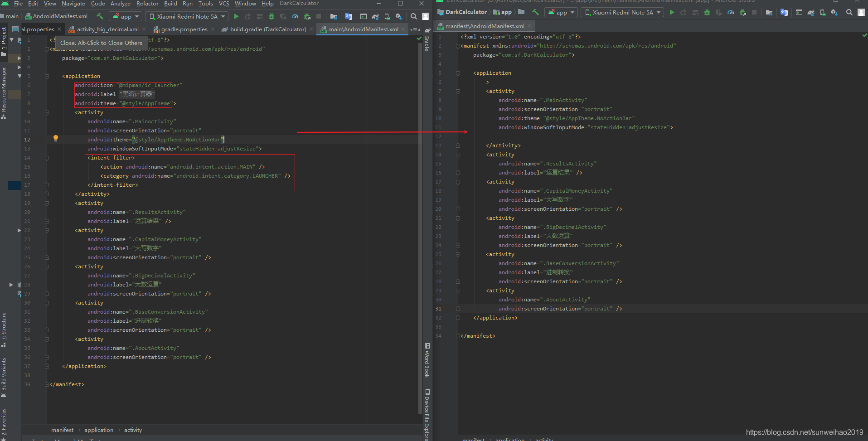The width and height of the screenshot is (868, 441).
Task: Click the lightbulb quick-fix icon on line 12
Action: point(56,139)
